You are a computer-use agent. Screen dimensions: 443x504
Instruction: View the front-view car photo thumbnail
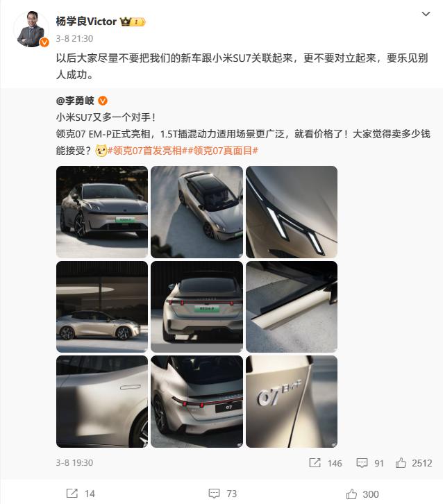pos(102,212)
